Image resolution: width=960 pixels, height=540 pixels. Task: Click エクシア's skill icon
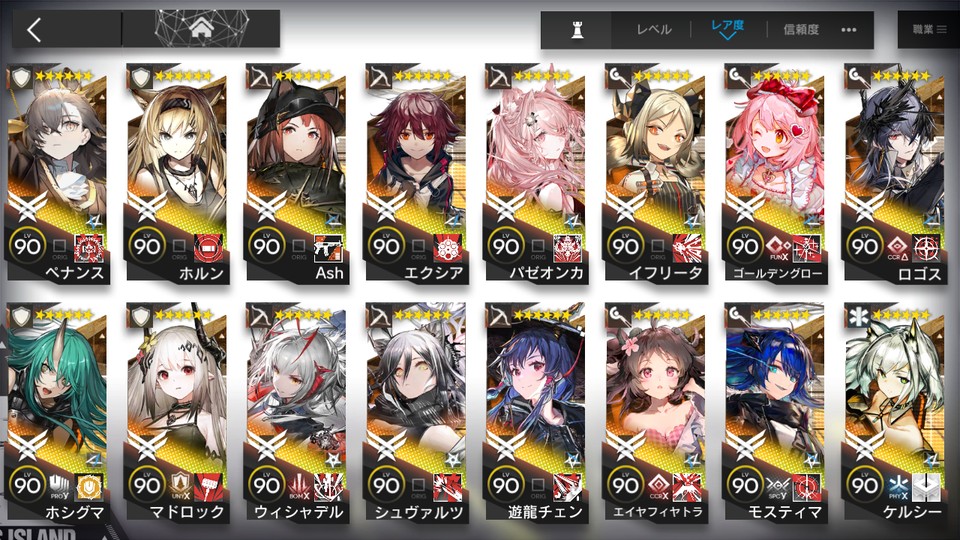448,248
